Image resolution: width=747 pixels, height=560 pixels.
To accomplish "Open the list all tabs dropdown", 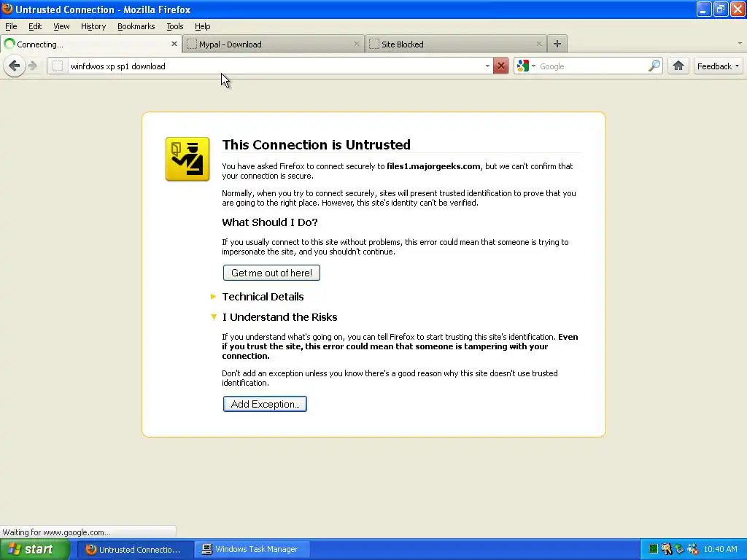I will (x=740, y=44).
